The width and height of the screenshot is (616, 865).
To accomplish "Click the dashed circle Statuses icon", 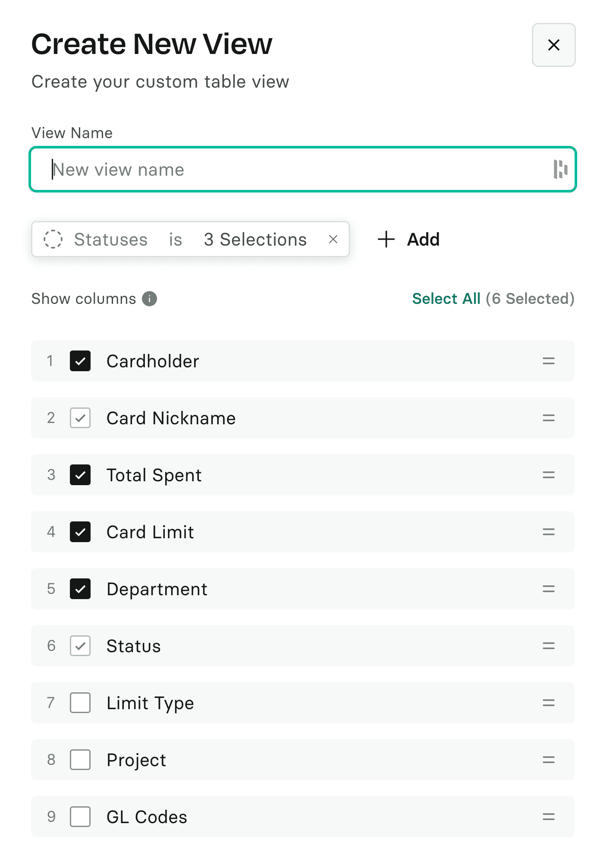I will (53, 239).
